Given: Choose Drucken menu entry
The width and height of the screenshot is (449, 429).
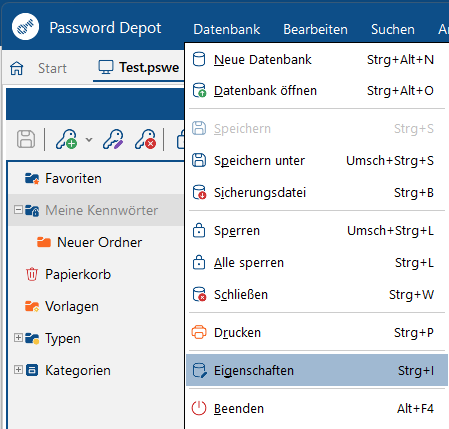Looking at the screenshot, I should pos(317,333).
